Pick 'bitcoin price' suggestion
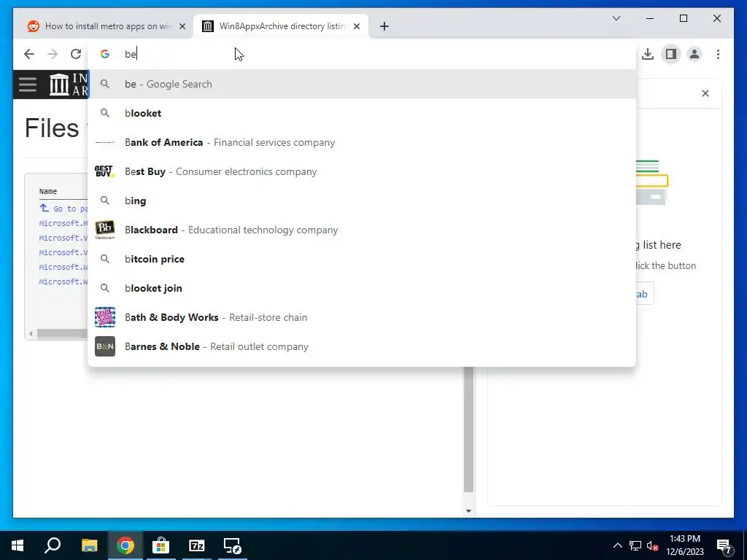Viewport: 747px width, 560px height. click(x=362, y=259)
